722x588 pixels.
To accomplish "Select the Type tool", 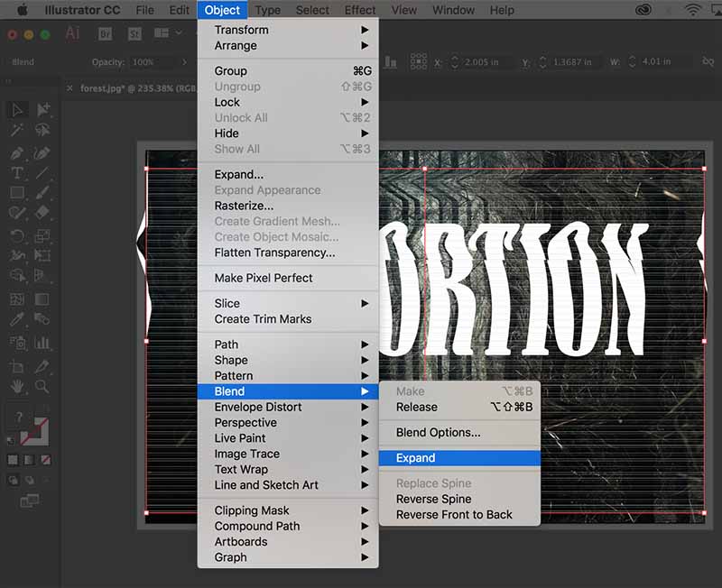I will pos(17,173).
